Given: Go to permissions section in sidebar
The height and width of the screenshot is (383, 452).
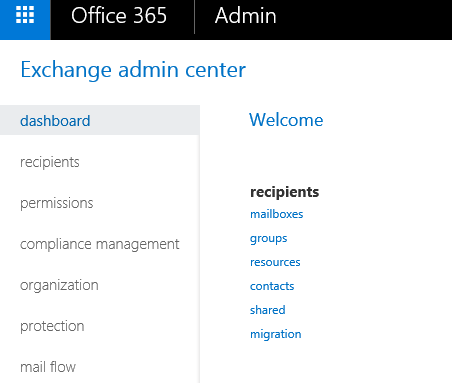Looking at the screenshot, I should pyautogui.click(x=57, y=203).
